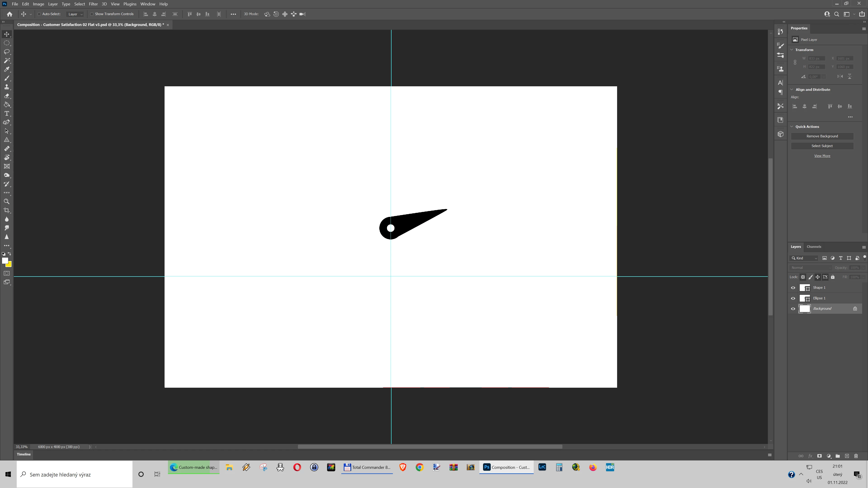Select the Eyedropper tool
Image resolution: width=868 pixels, height=488 pixels.
(x=7, y=69)
